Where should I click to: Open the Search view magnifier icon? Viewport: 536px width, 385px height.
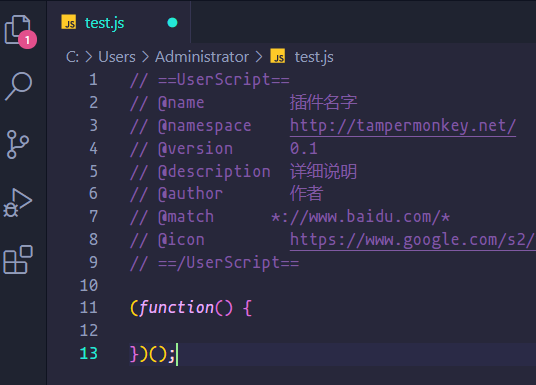click(x=19, y=86)
